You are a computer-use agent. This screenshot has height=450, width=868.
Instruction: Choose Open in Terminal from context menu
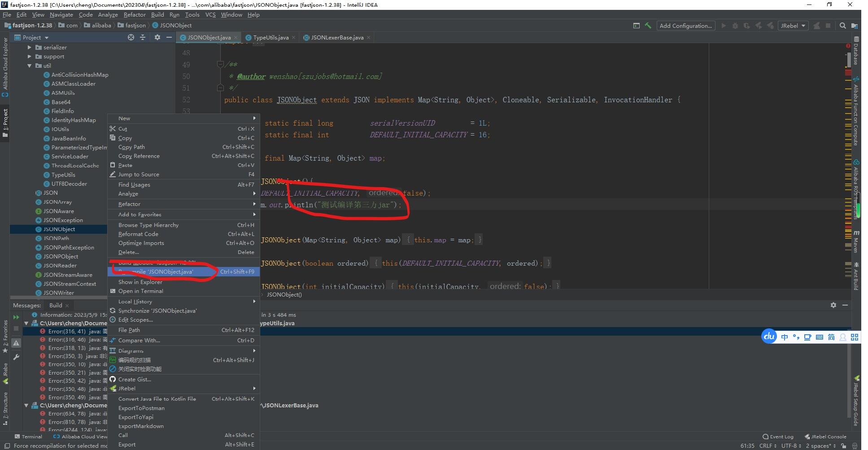[183, 291]
